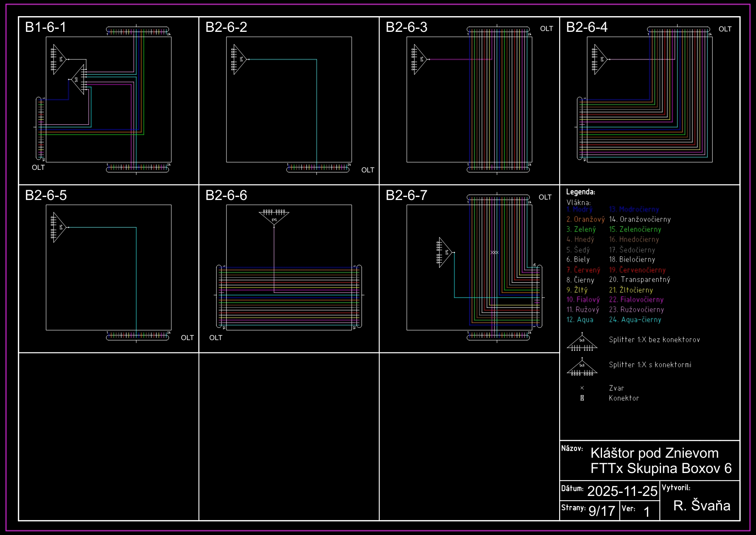
Task: Click the weld marks inside panel B2-6-7
Action: pos(494,253)
